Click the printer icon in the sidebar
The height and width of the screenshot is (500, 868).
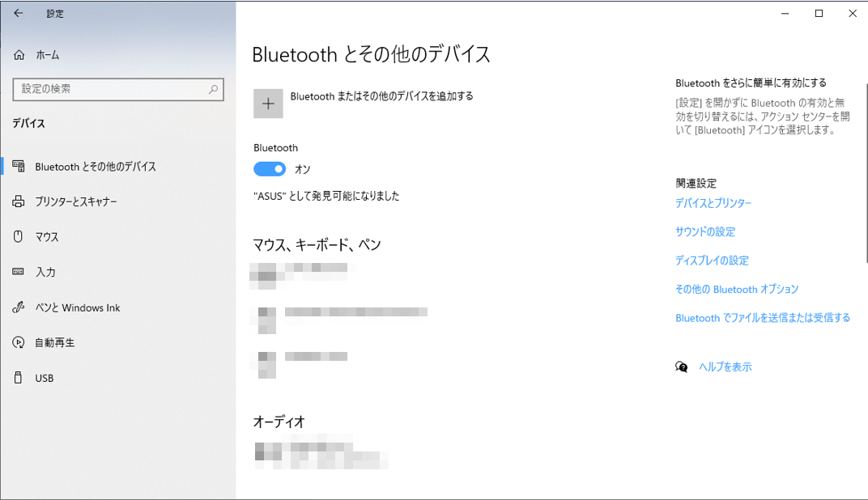click(x=19, y=201)
